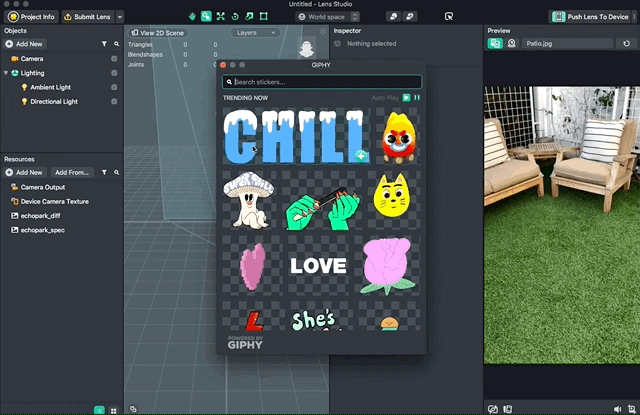
Task: Click the first snap toolbar icon
Action: [x=393, y=16]
